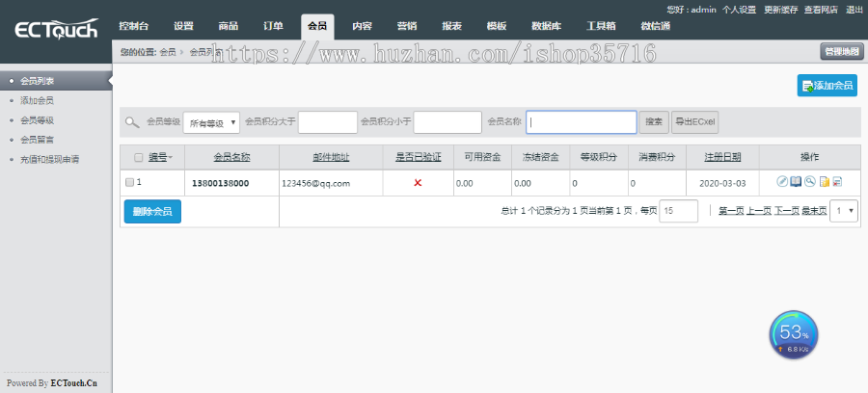Viewport: 868px width, 393px height.
Task: Sort by 邮件地址 column header
Action: pos(331,158)
